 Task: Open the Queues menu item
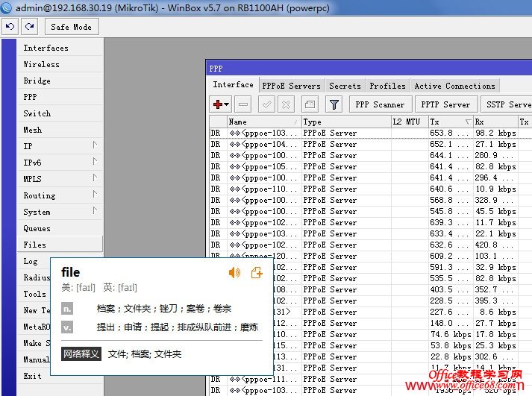[x=60, y=228]
